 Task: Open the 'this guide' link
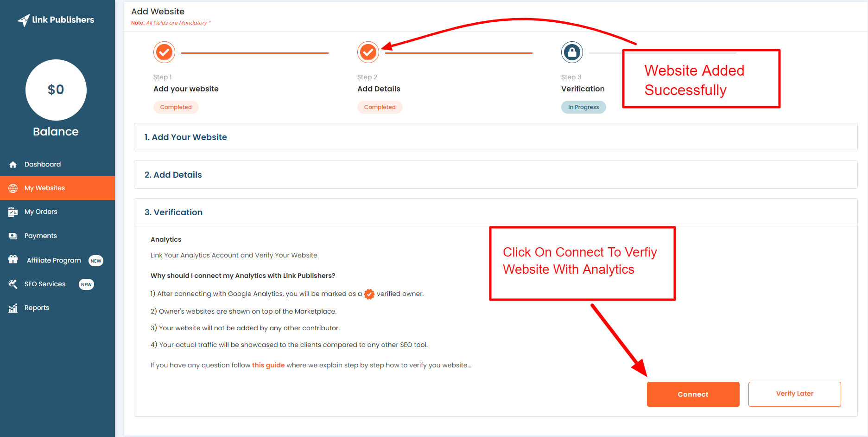coord(268,365)
